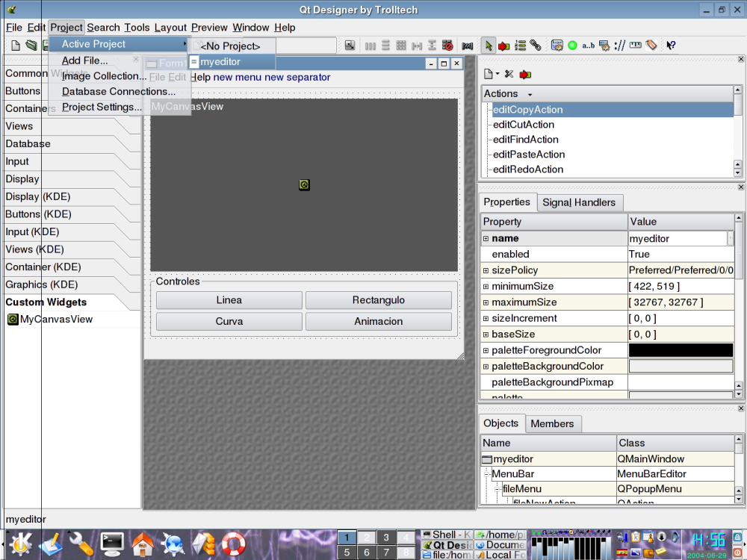Open the Actions header dropdown arrow
Image resolution: width=747 pixels, height=560 pixels.
point(530,95)
